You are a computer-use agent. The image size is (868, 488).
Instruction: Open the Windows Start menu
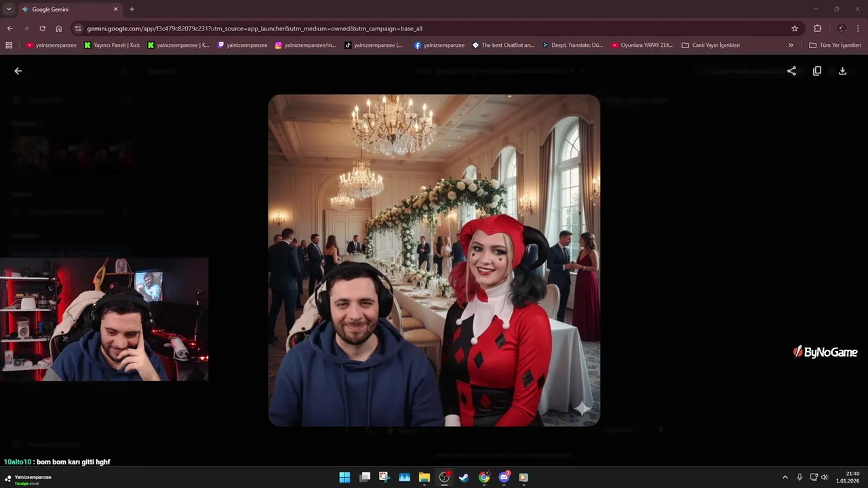pyautogui.click(x=344, y=477)
